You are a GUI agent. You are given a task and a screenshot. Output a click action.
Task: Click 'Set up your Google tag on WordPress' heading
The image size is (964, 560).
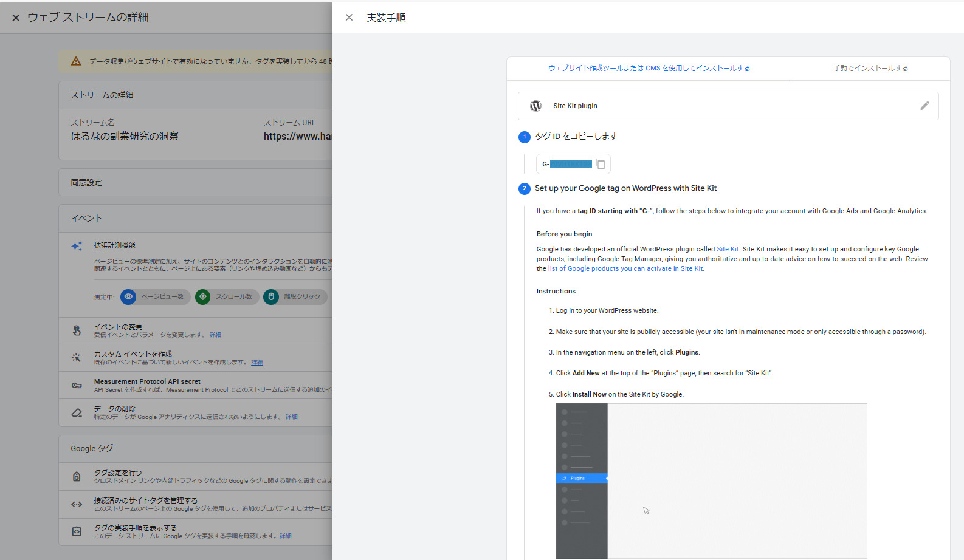point(625,188)
